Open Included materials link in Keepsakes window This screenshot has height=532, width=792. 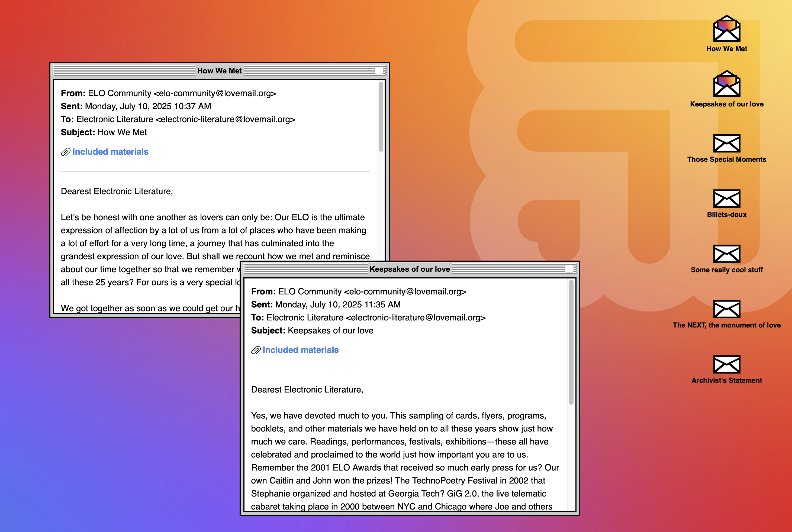click(x=300, y=350)
